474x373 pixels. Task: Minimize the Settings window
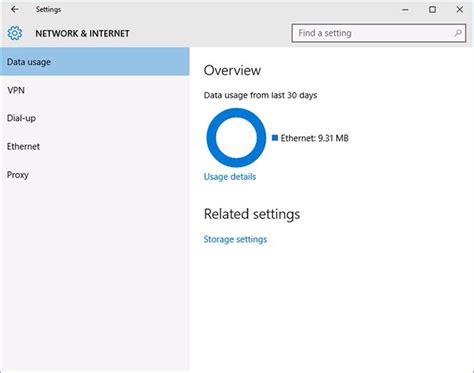405,10
